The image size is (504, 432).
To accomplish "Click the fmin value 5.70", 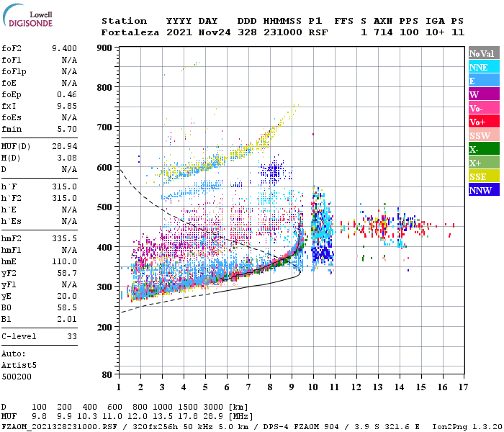I will pos(67,129).
